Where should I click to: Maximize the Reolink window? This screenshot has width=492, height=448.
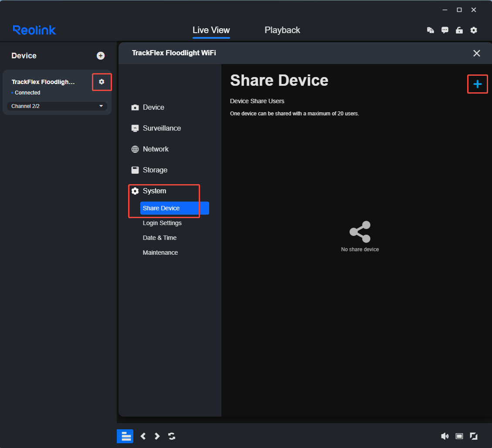coord(459,10)
